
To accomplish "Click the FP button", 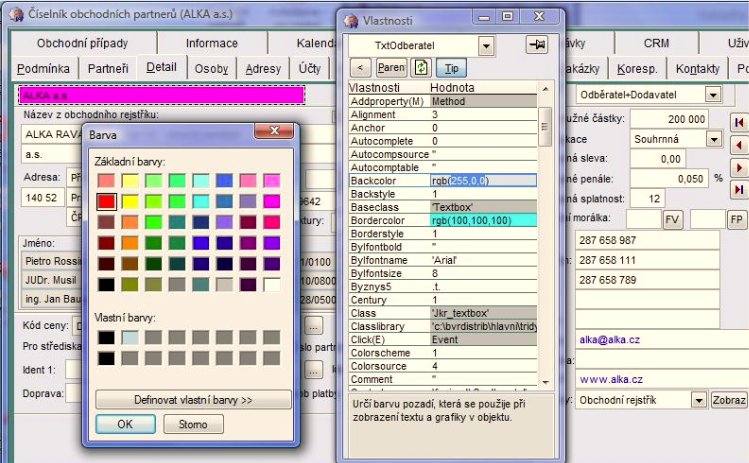I will tap(736, 220).
